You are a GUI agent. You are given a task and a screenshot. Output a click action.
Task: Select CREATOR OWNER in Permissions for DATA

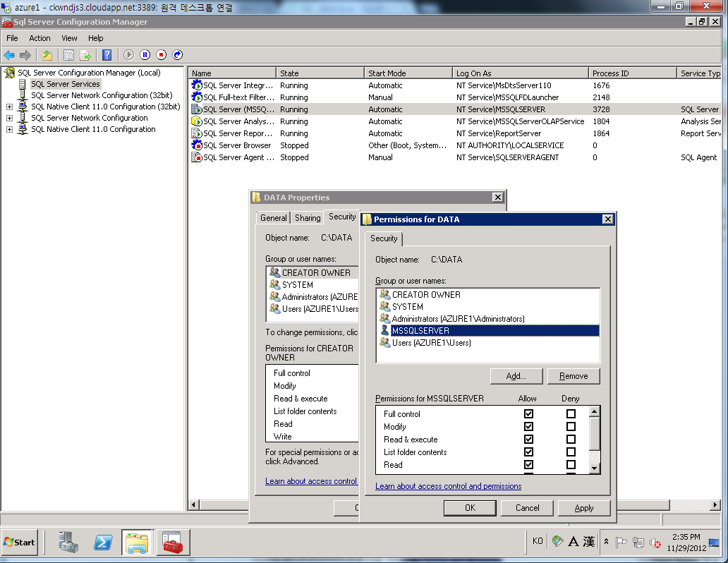click(x=426, y=294)
